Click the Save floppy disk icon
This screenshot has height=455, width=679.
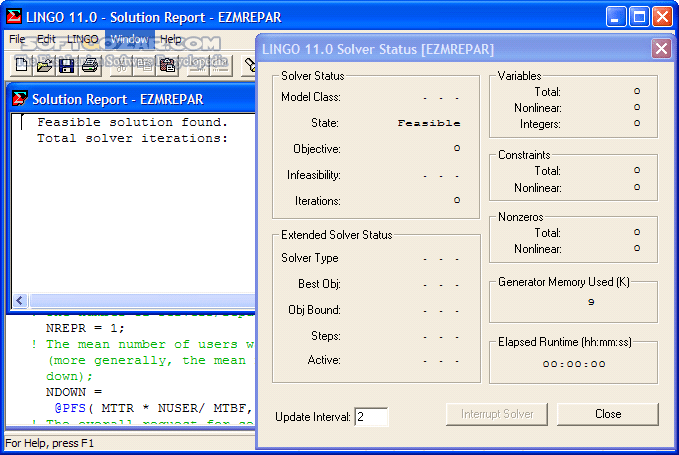67,66
